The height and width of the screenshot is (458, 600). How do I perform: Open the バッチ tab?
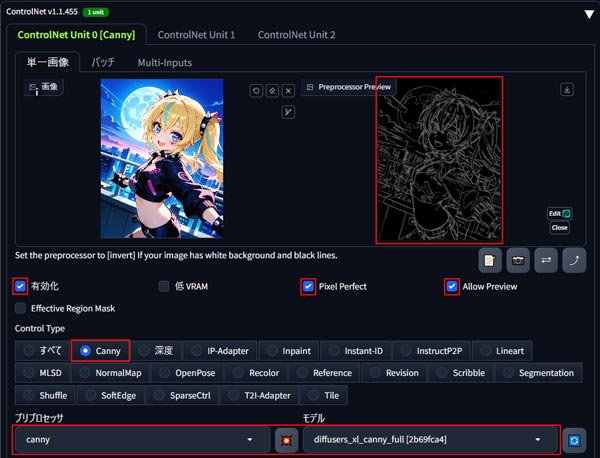tap(103, 62)
